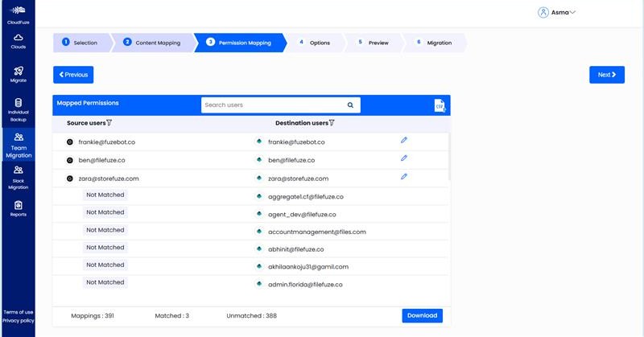Screen dimensions: 644x337
Task: Open Privacy policy link
Action: click(x=18, y=321)
